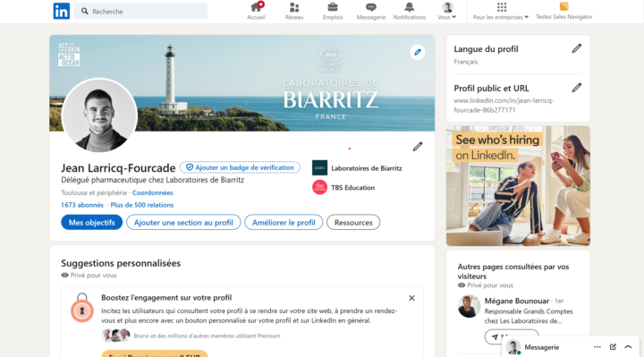Click the padlock Premium icon
Viewport: 644px width, 357px height.
tap(82, 308)
